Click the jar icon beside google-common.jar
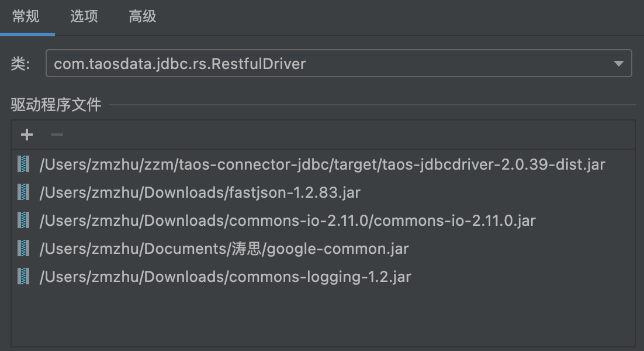 [23, 249]
